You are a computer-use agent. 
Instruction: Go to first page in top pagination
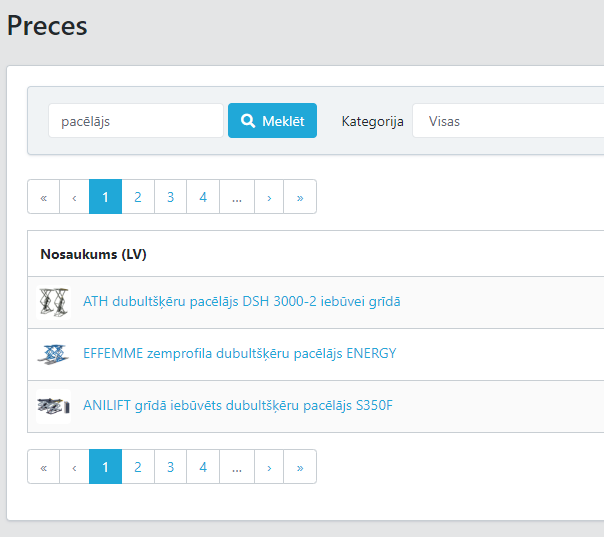[44, 197]
